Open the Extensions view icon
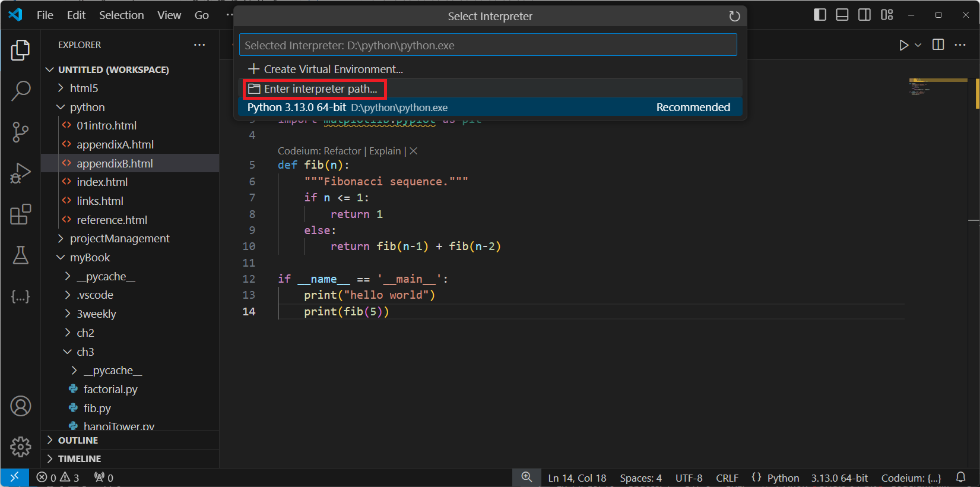 click(21, 214)
